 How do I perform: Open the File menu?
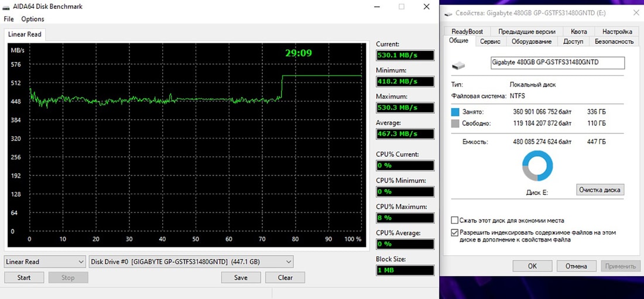(x=9, y=19)
